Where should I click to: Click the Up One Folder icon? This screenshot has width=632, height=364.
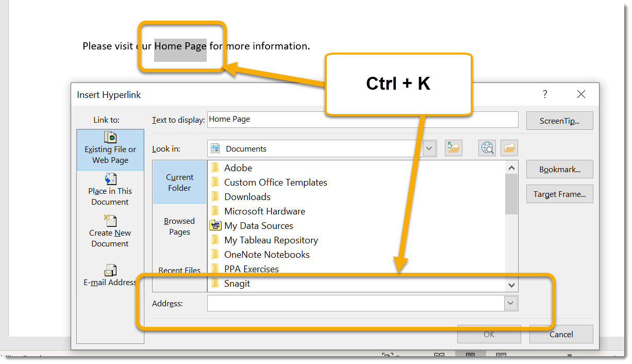pos(454,148)
